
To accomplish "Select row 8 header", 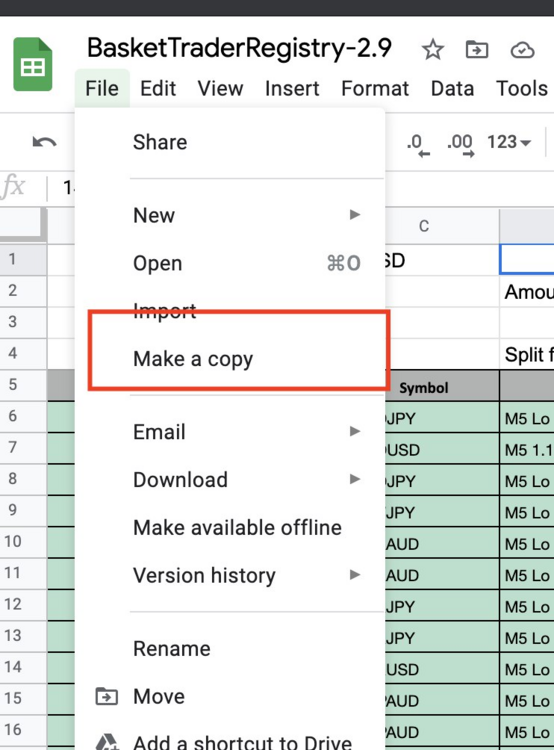I will point(23,479).
